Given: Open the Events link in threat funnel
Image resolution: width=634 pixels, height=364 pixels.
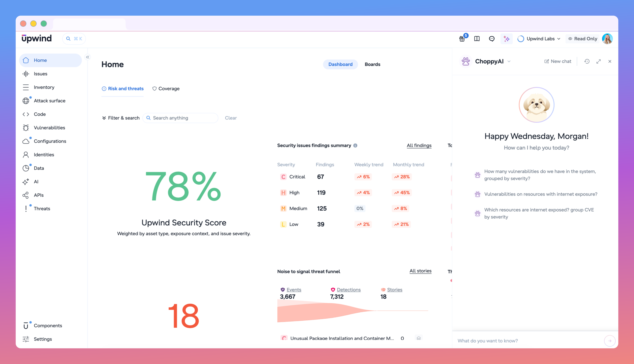Looking at the screenshot, I should [294, 290].
